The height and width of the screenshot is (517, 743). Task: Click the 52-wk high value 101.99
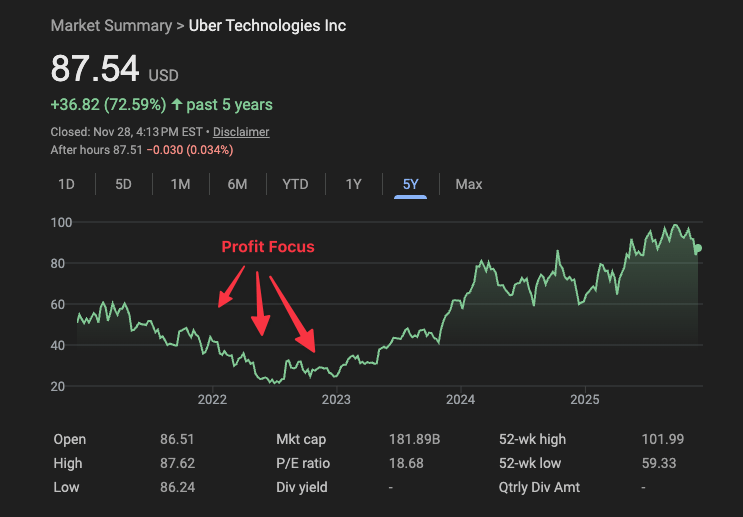pyautogui.click(x=663, y=439)
